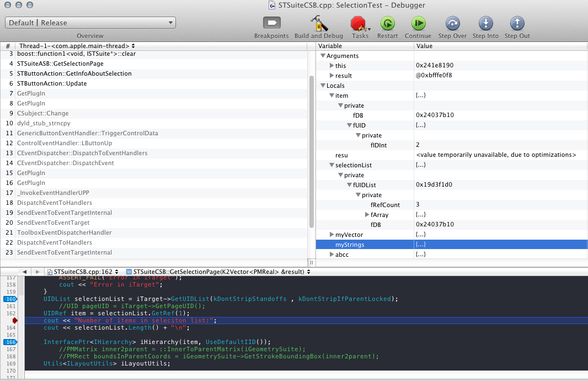Click the stack frame # column header
Image resolution: width=588 pixels, height=381 pixels.
pos(8,46)
